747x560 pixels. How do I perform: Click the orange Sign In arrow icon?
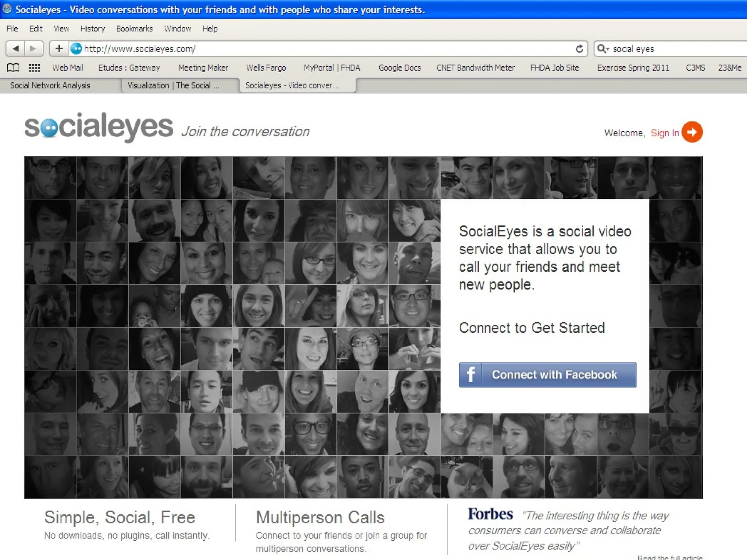(x=692, y=132)
